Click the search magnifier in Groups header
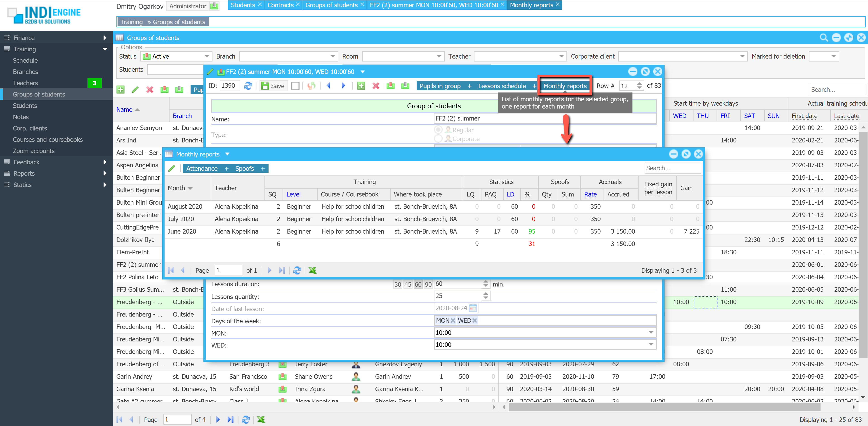This screenshot has height=426, width=868. click(823, 38)
